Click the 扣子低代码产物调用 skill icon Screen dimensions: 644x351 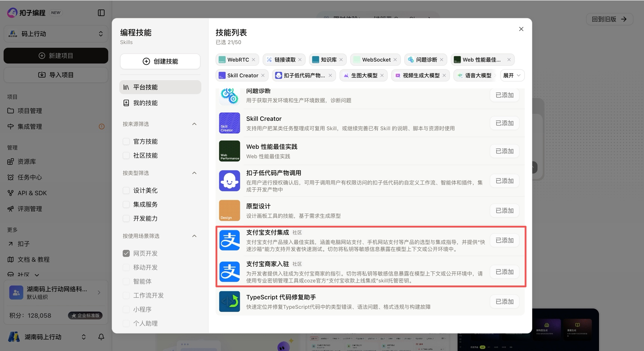(229, 181)
